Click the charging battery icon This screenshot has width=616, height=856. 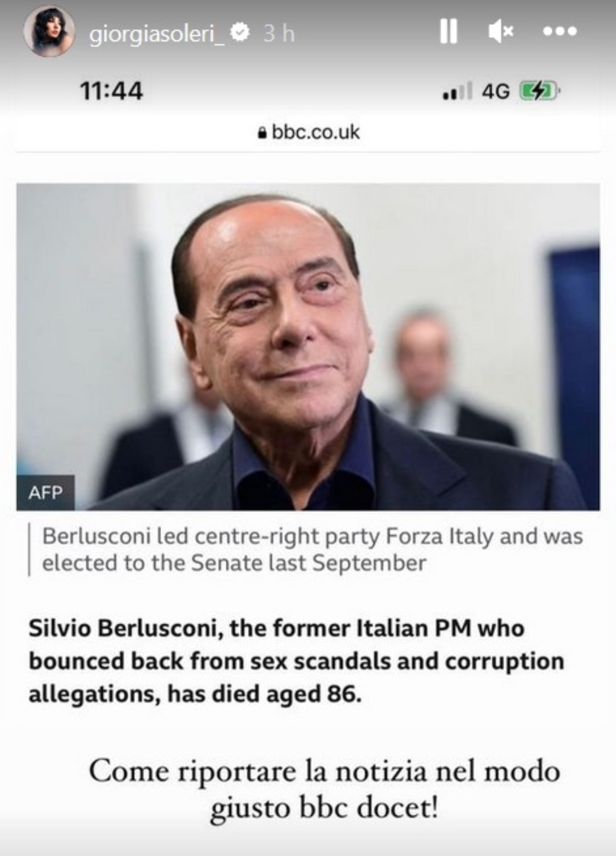point(539,92)
